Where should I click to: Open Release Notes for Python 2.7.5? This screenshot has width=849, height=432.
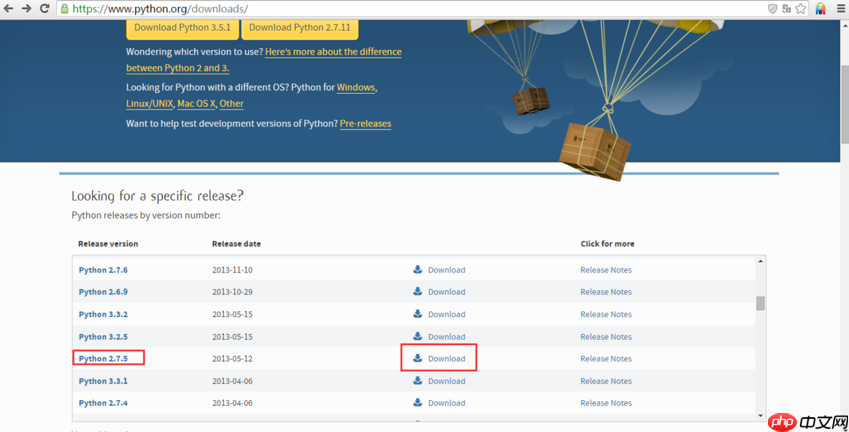(606, 358)
